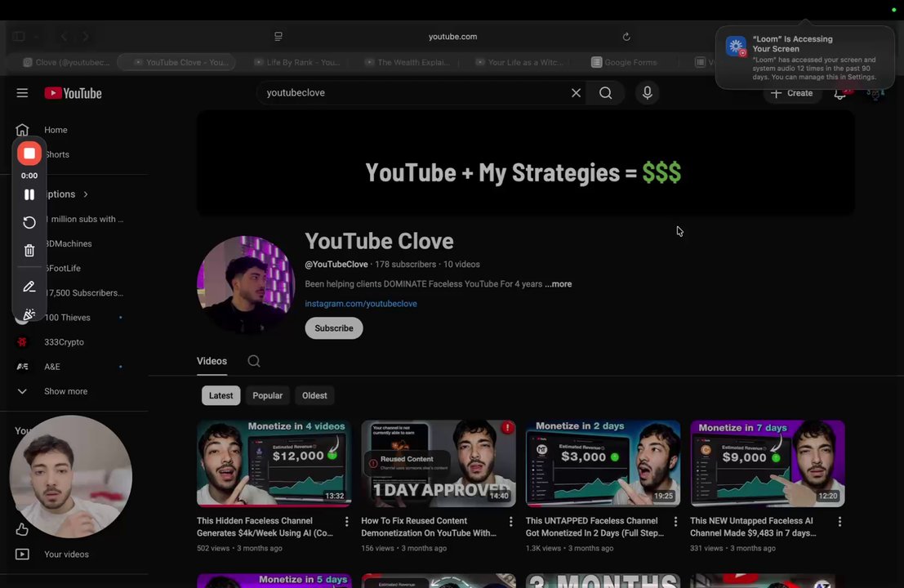This screenshot has width=904, height=588.
Task: Open the YouTube Clove channel avatar
Action: click(x=246, y=285)
